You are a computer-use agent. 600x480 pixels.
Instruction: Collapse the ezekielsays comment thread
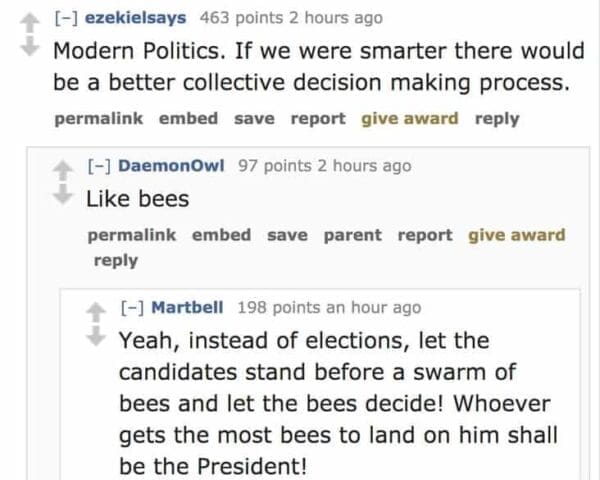(x=68, y=18)
